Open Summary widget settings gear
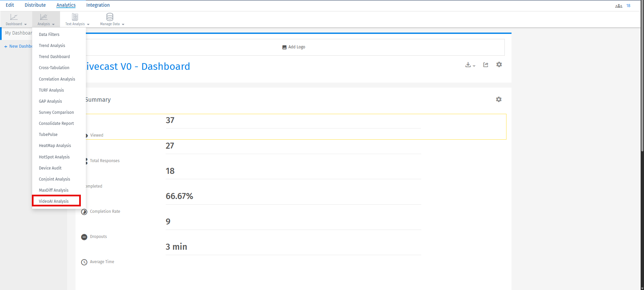Image resolution: width=644 pixels, height=290 pixels. tap(499, 99)
